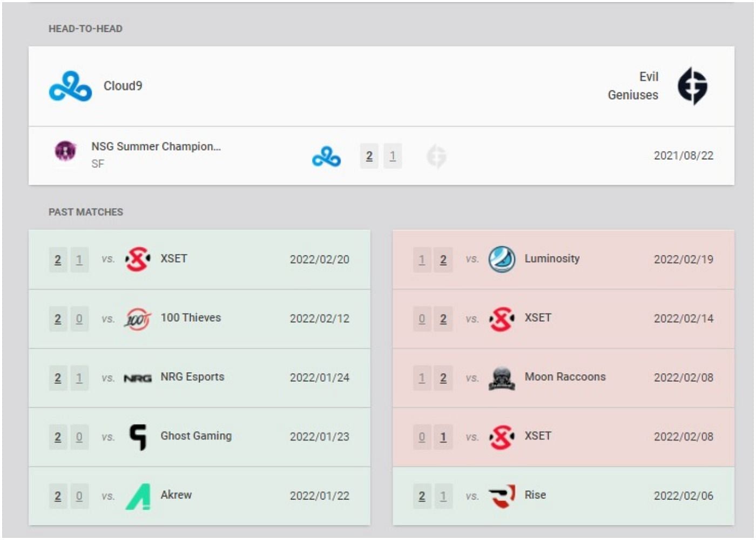Open the Akrew team link
The width and height of the screenshot is (756, 540).
click(x=176, y=495)
